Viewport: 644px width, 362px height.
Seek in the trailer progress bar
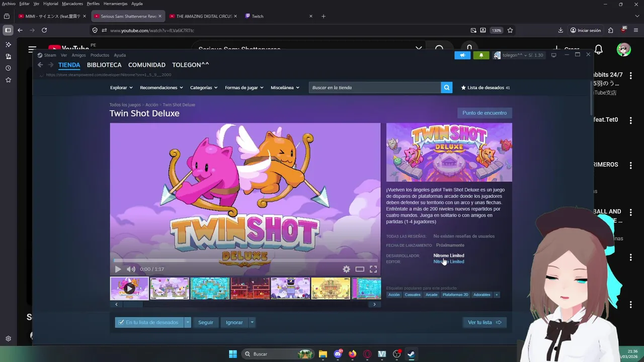tap(245, 260)
